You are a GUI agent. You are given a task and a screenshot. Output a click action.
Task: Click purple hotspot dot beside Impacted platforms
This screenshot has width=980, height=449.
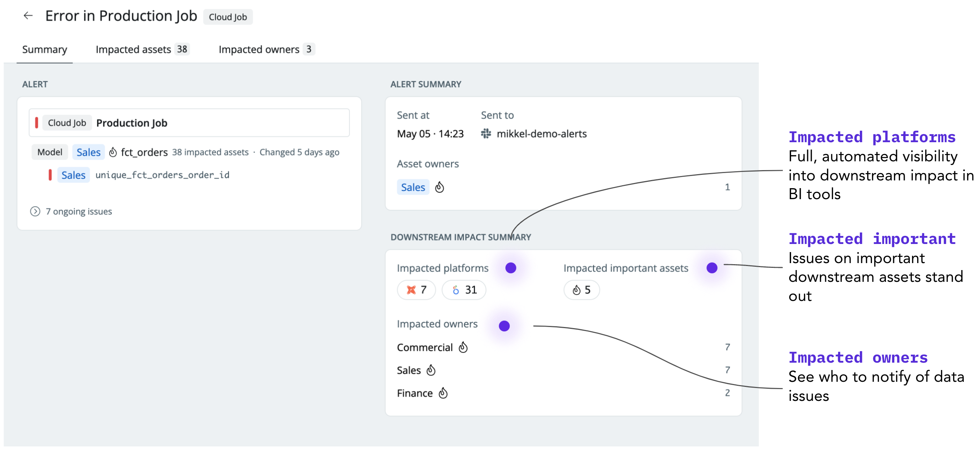point(511,267)
